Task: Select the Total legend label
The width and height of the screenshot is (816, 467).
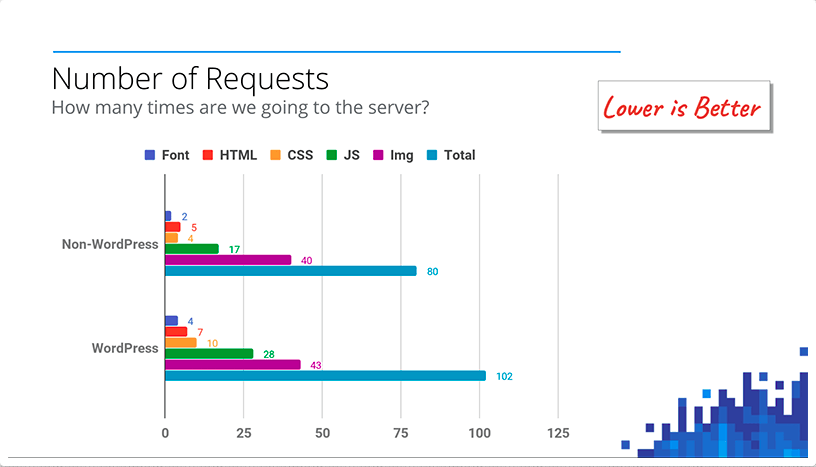Action: pyautogui.click(x=460, y=155)
